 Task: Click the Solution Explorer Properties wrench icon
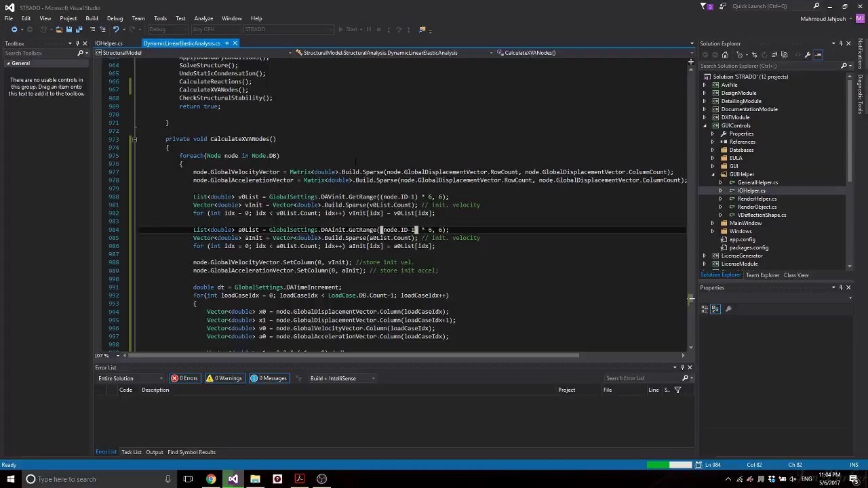807,55
